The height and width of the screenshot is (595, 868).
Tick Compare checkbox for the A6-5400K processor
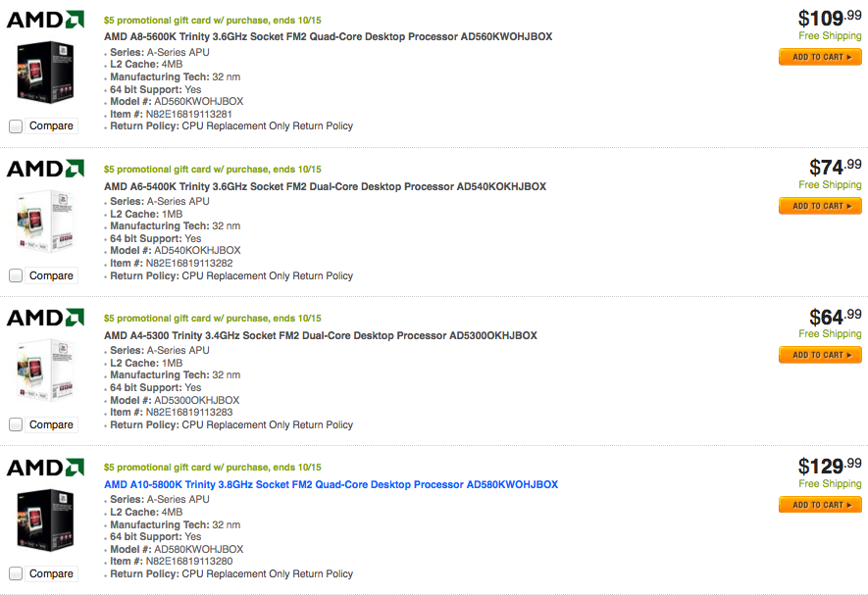(16, 275)
